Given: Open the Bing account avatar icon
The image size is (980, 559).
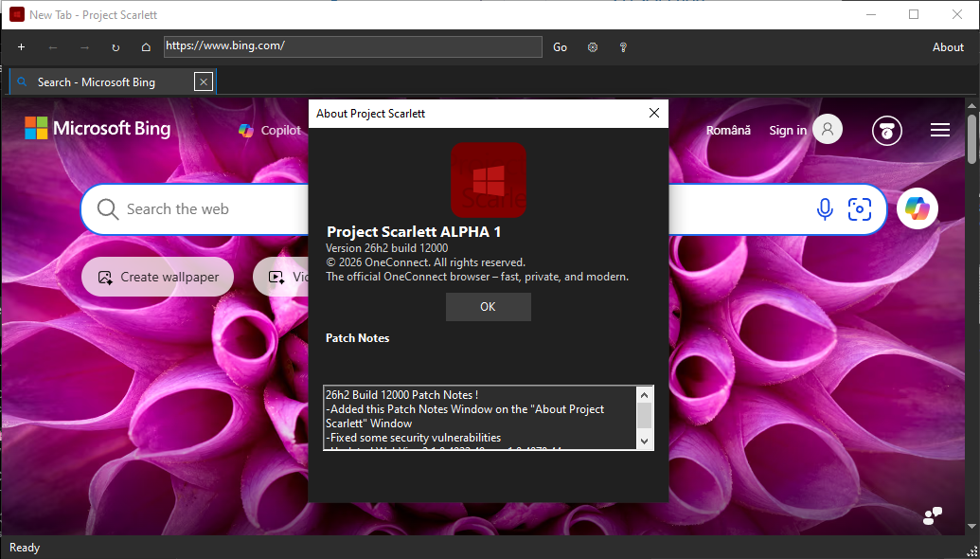Looking at the screenshot, I should [828, 130].
